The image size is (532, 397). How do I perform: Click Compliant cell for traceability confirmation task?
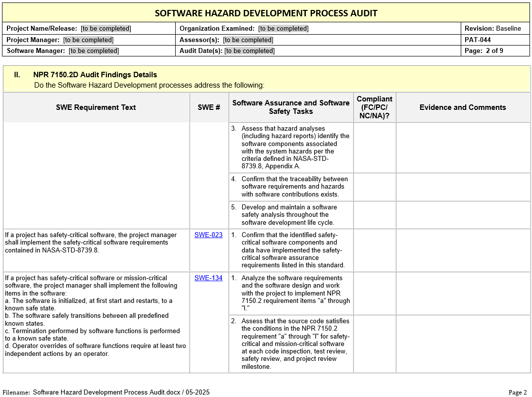375,187
